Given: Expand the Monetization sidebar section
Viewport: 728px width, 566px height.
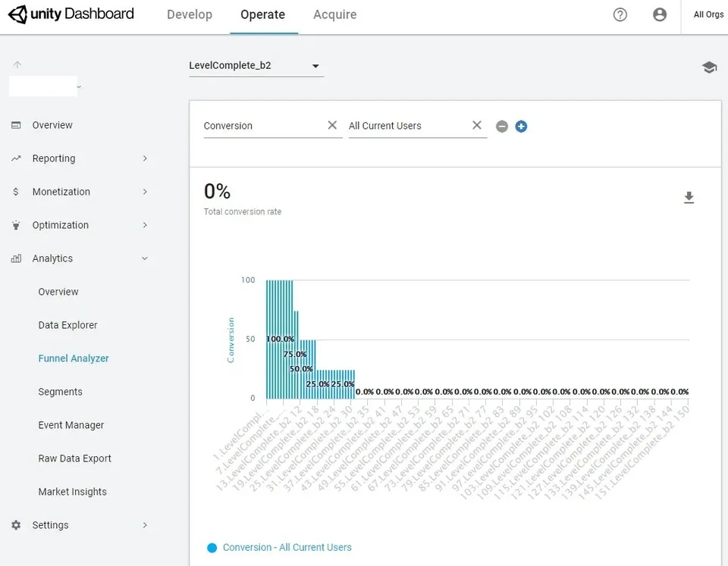Looking at the screenshot, I should pos(80,192).
